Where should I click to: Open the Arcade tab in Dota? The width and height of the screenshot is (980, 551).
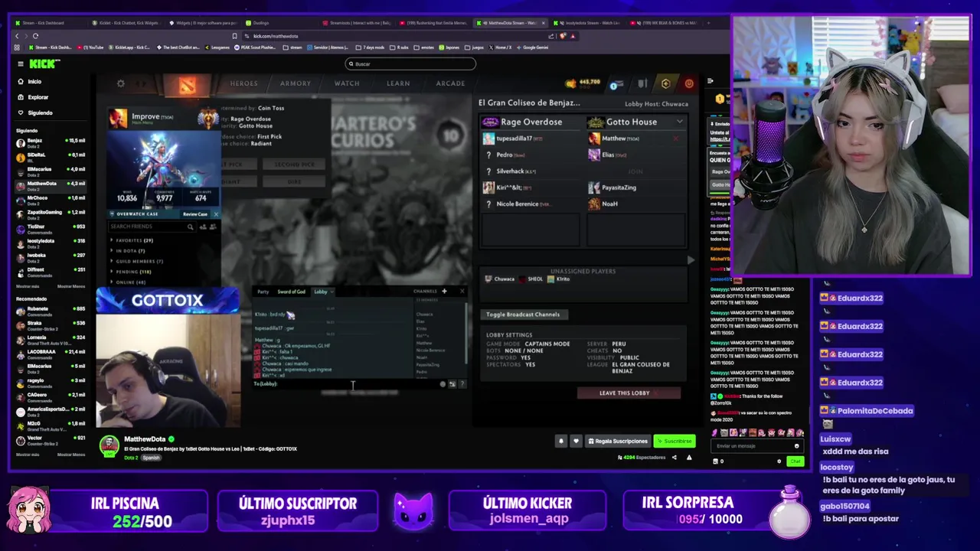click(450, 83)
